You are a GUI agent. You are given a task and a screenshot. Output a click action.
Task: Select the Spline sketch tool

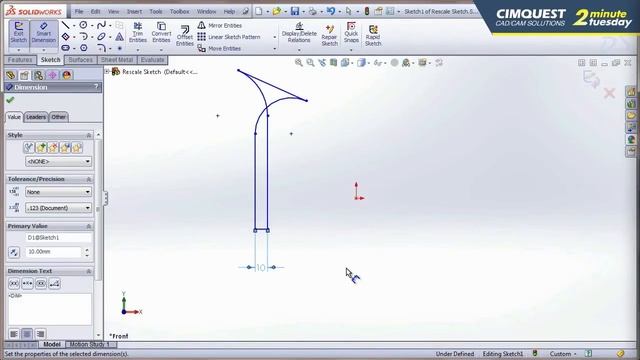click(x=101, y=25)
